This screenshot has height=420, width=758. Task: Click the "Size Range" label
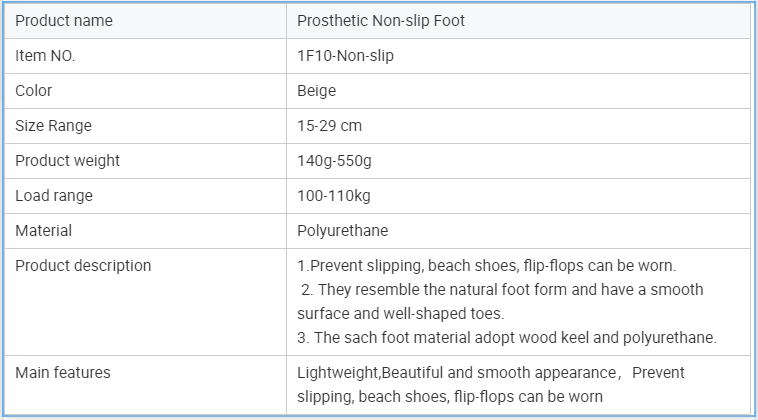point(53,126)
